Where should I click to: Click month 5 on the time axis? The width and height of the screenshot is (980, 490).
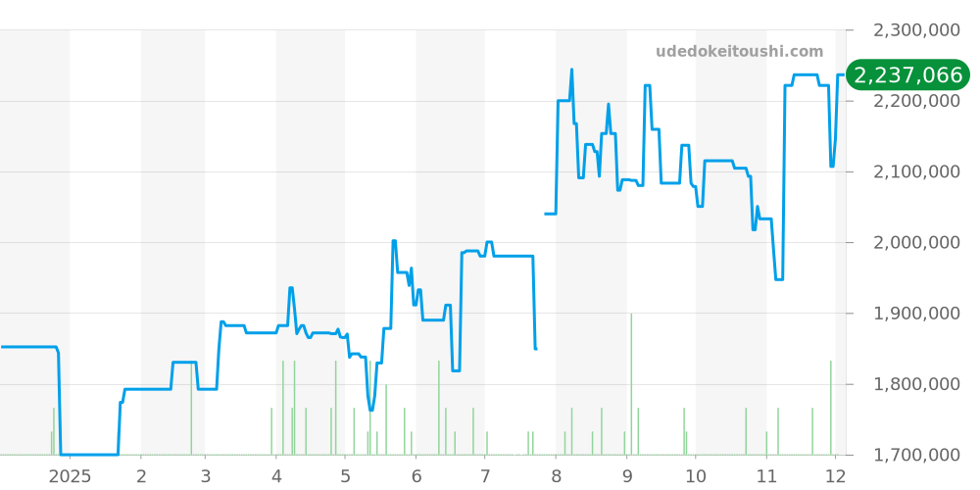point(345,476)
